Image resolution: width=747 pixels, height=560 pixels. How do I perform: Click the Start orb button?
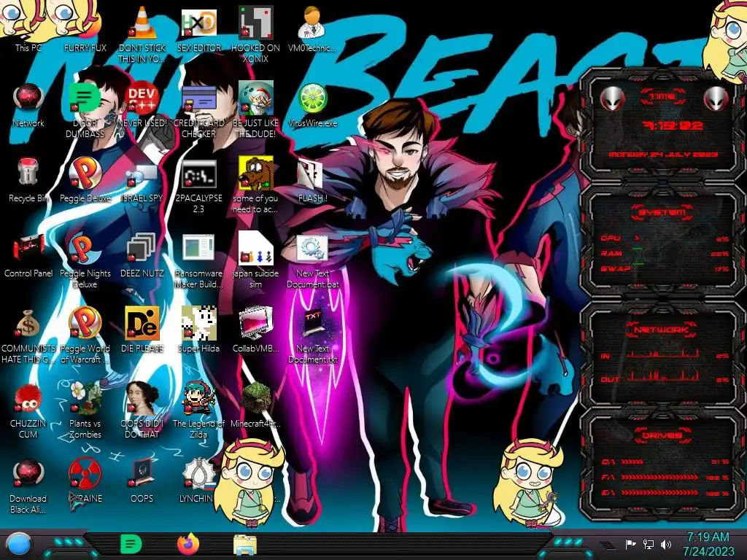pyautogui.click(x=19, y=545)
